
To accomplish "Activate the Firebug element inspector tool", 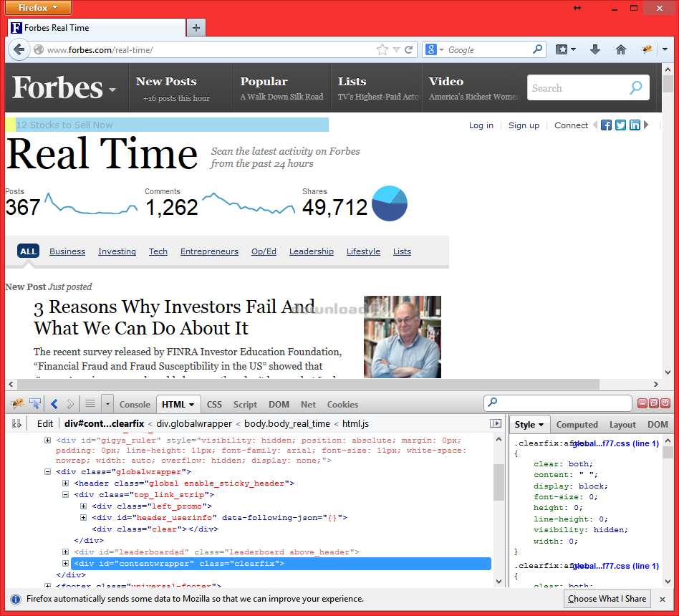I will pyautogui.click(x=35, y=404).
